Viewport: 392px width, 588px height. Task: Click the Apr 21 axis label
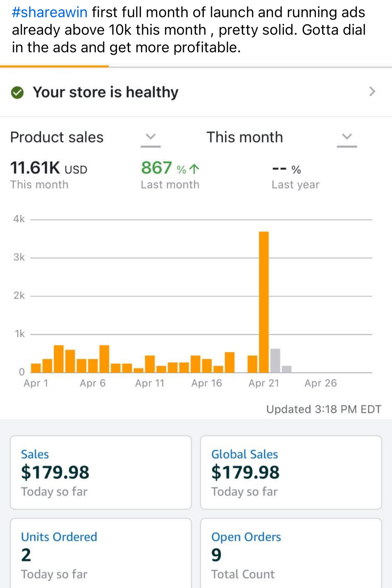[x=264, y=383]
